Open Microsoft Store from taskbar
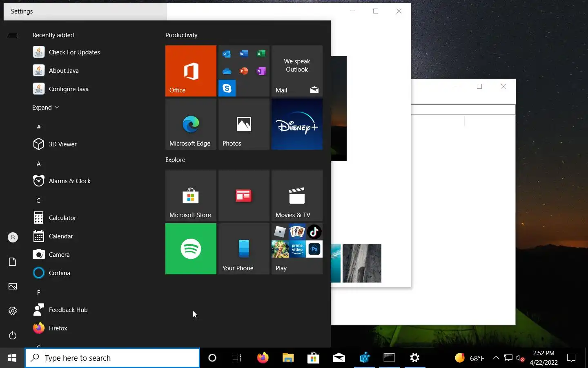588x368 pixels. pyautogui.click(x=313, y=358)
